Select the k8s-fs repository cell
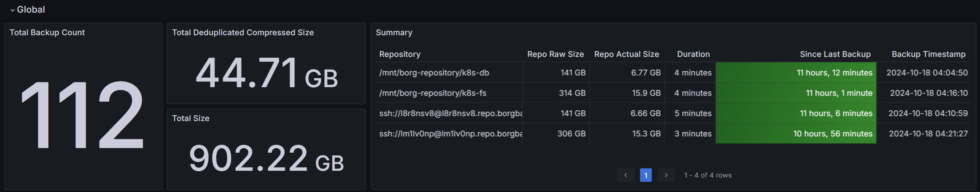 pyautogui.click(x=433, y=93)
